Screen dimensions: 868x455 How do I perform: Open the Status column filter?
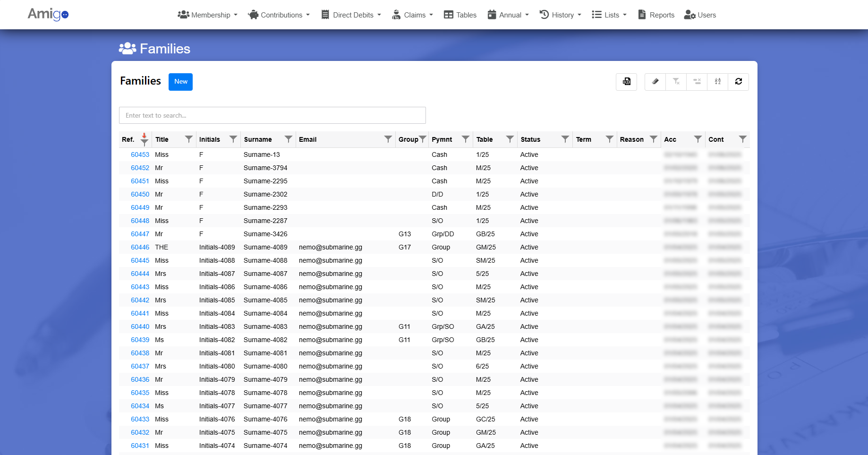(565, 139)
